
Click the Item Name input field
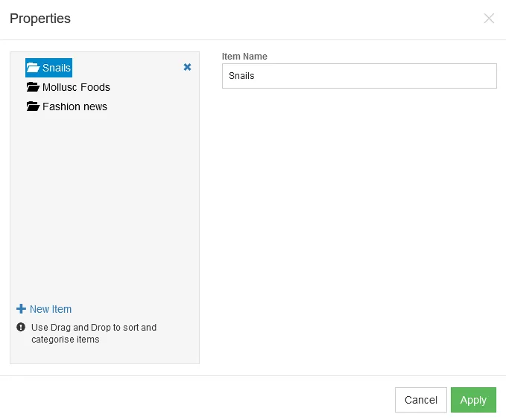point(359,76)
